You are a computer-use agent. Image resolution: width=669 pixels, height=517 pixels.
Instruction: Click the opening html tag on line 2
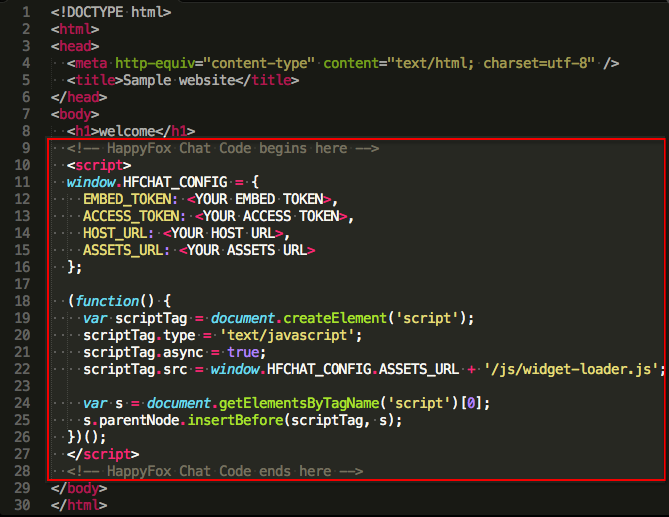[75, 29]
